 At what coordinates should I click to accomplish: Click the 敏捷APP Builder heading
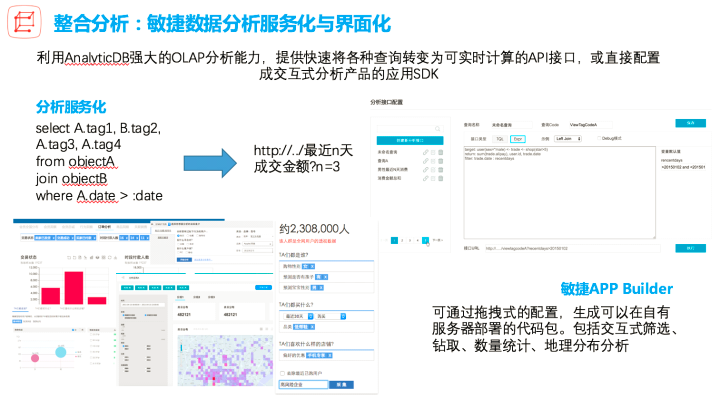pos(616,289)
